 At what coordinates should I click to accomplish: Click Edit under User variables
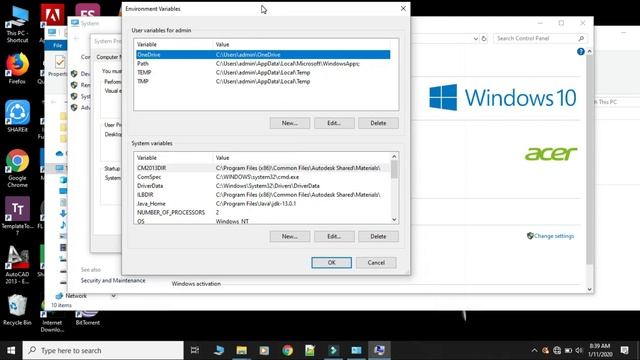pos(334,123)
